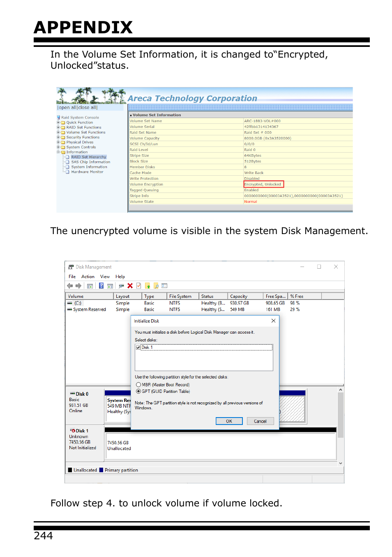The image size is (392, 557).
Task: Open the Help menu
Action: (x=120, y=277)
